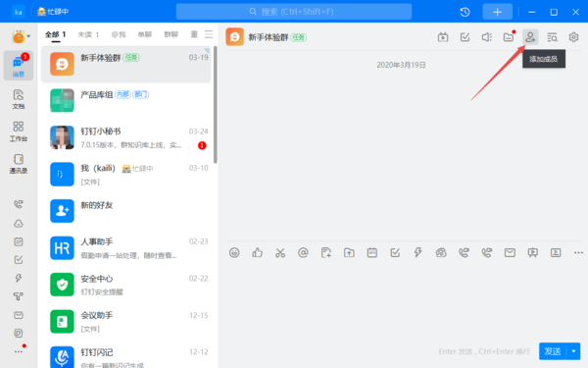Click the 新手体验群 group avatar in the chat header
588x368 pixels.
pos(235,37)
